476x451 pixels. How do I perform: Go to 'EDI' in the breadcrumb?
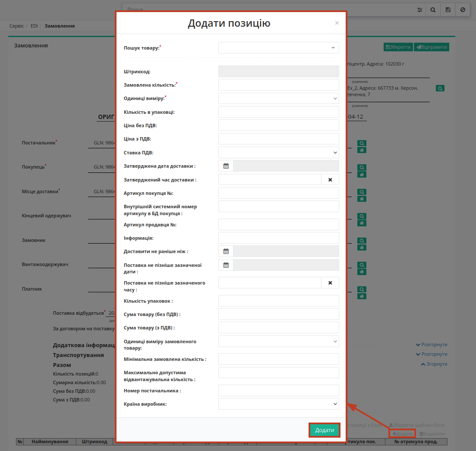34,26
